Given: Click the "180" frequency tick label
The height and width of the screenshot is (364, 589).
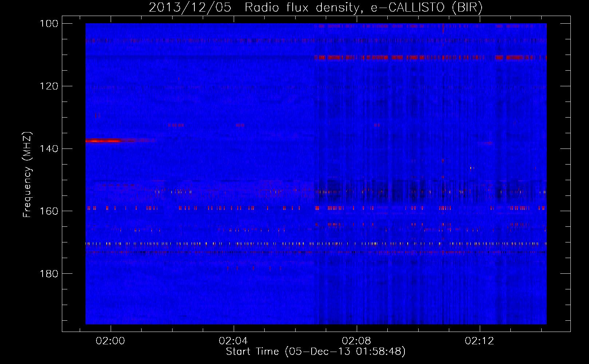Looking at the screenshot, I should pos(48,274).
